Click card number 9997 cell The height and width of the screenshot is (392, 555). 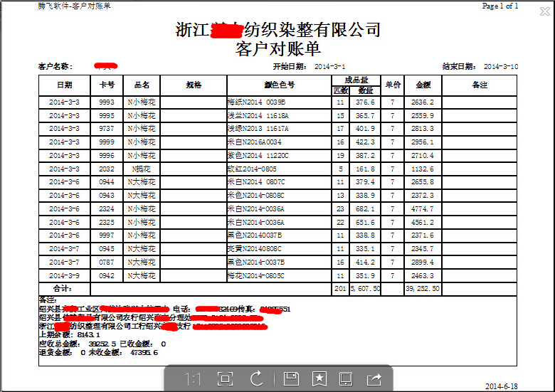(107, 235)
